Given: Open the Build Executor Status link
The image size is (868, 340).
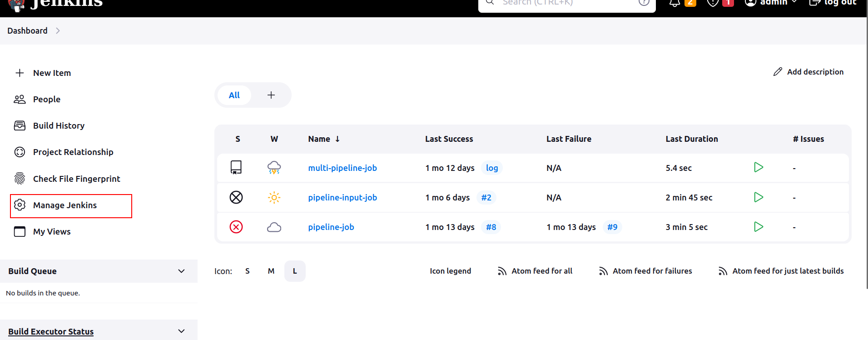Looking at the screenshot, I should [x=51, y=331].
